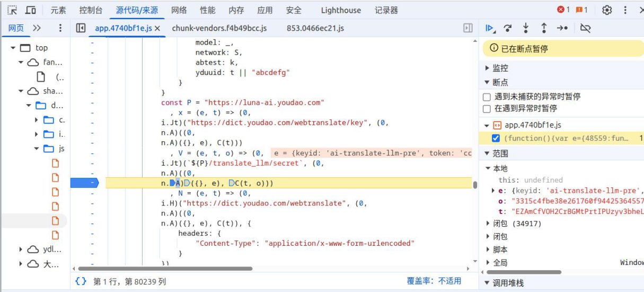644x292 pixels.
Task: Click the coverage 不适用 link
Action: [x=450, y=281]
